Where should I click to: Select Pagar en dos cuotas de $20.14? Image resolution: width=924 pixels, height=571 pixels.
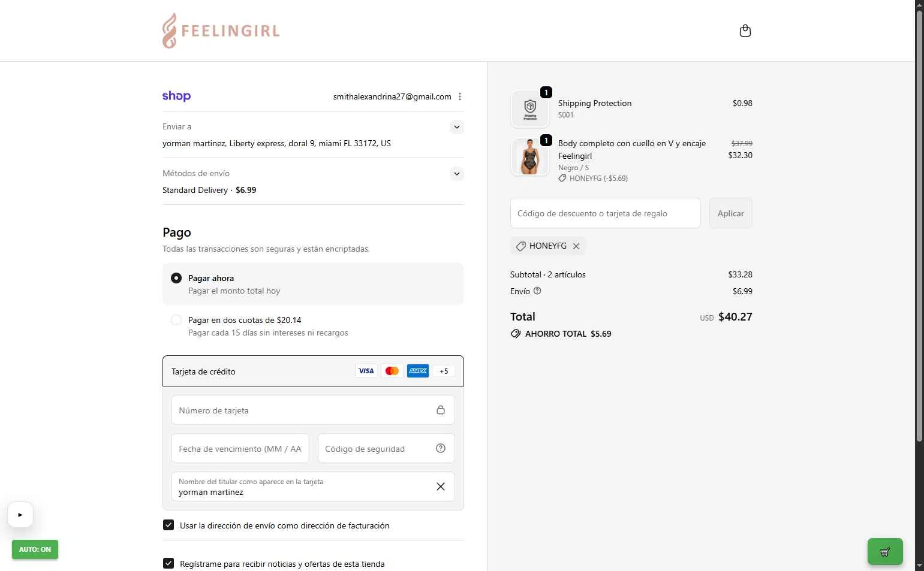pos(176,320)
